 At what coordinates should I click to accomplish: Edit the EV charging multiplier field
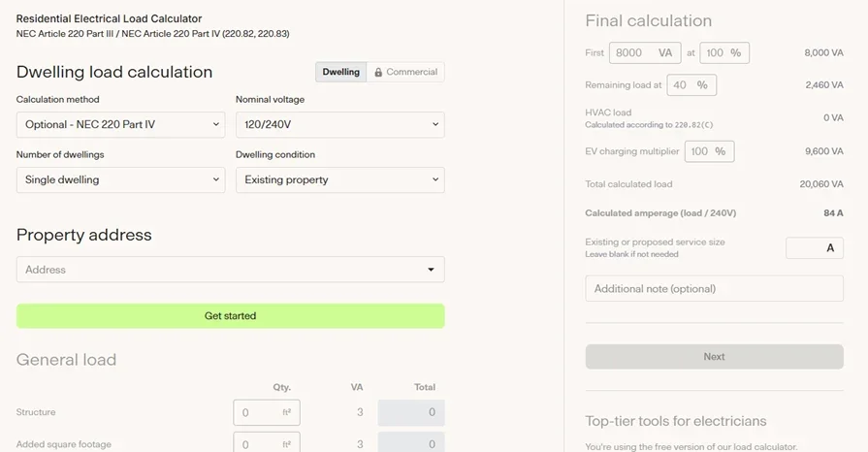(709, 151)
